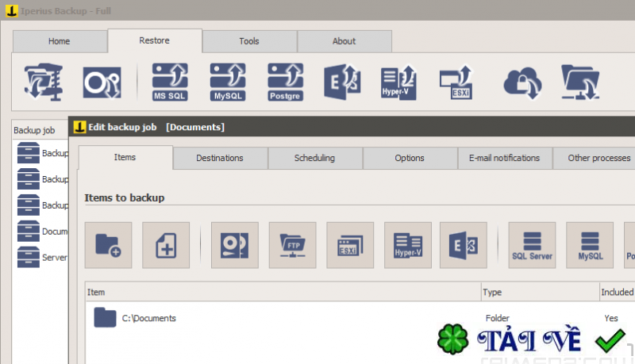
Task: Click the cloud restore icon
Action: coord(522,83)
